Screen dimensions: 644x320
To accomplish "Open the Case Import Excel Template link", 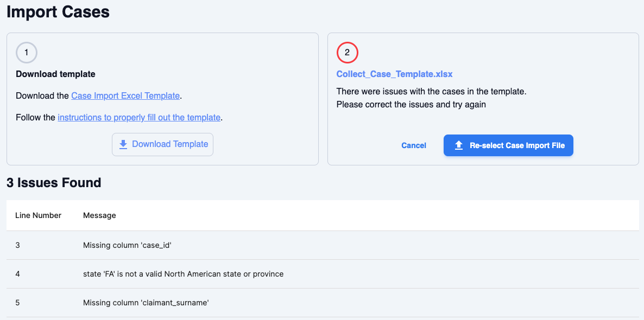I will [125, 96].
